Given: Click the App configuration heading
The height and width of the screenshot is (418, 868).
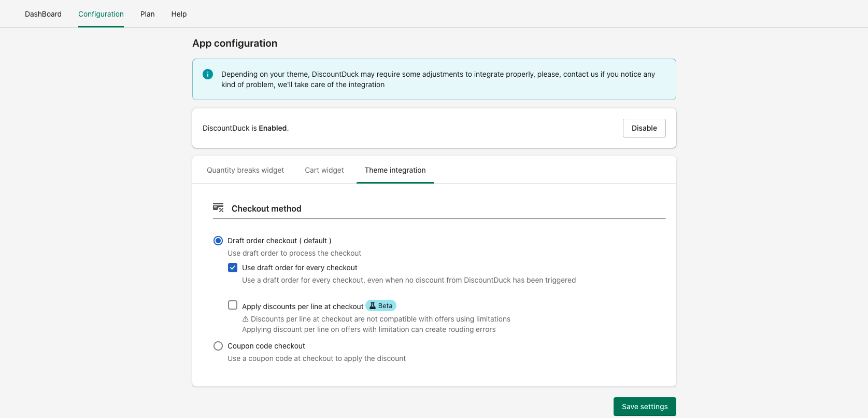Looking at the screenshot, I should 235,43.
